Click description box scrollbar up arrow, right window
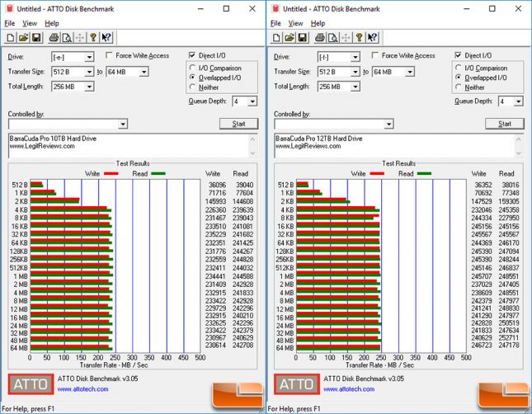The height and width of the screenshot is (414, 532). click(519, 139)
